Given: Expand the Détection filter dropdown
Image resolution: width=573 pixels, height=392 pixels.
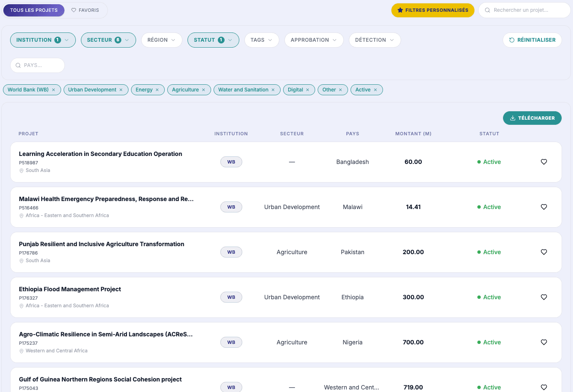Looking at the screenshot, I should 375,40.
